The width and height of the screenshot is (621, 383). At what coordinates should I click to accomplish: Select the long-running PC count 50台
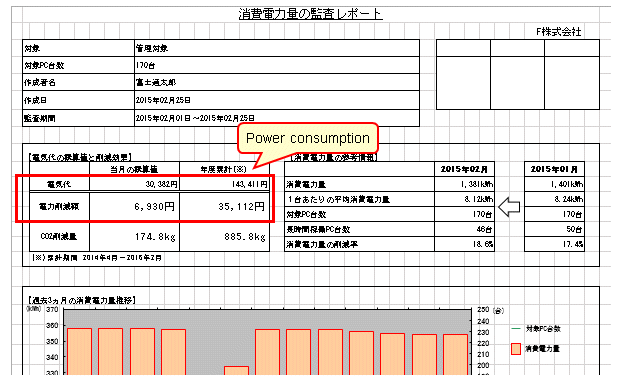coord(574,229)
